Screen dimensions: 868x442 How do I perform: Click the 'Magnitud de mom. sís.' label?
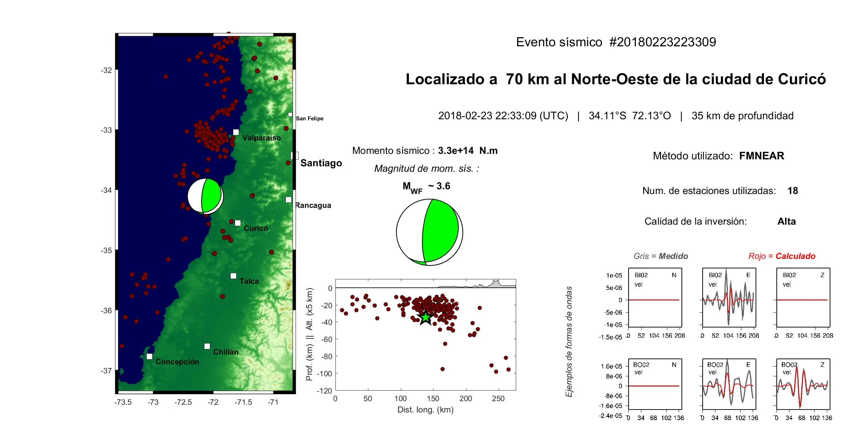click(426, 168)
